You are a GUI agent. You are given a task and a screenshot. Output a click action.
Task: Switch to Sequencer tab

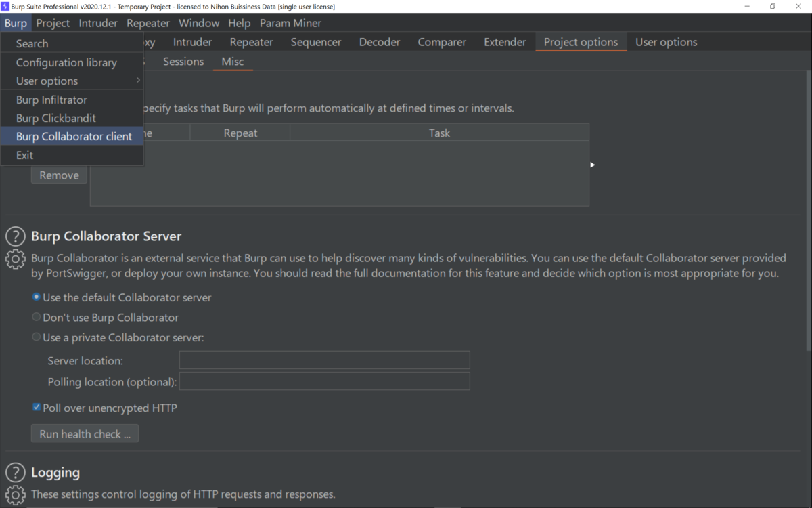316,42
